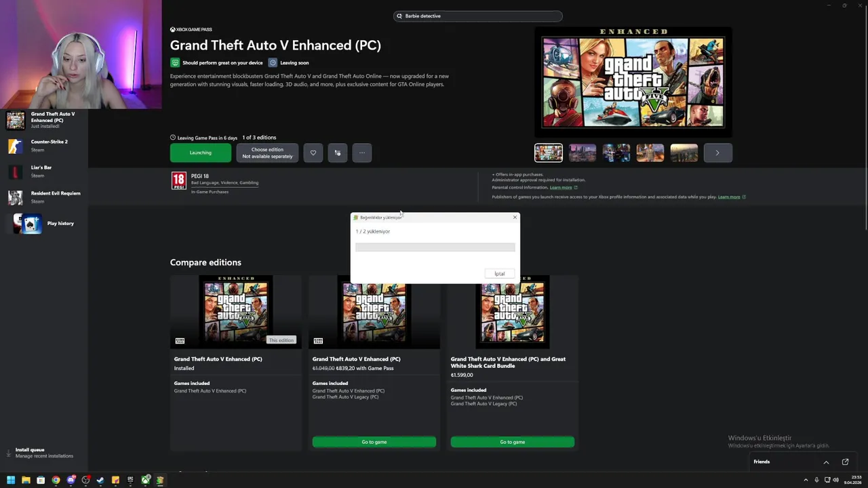Click the volume icon in system tray
The width and height of the screenshot is (868, 488).
click(836, 480)
